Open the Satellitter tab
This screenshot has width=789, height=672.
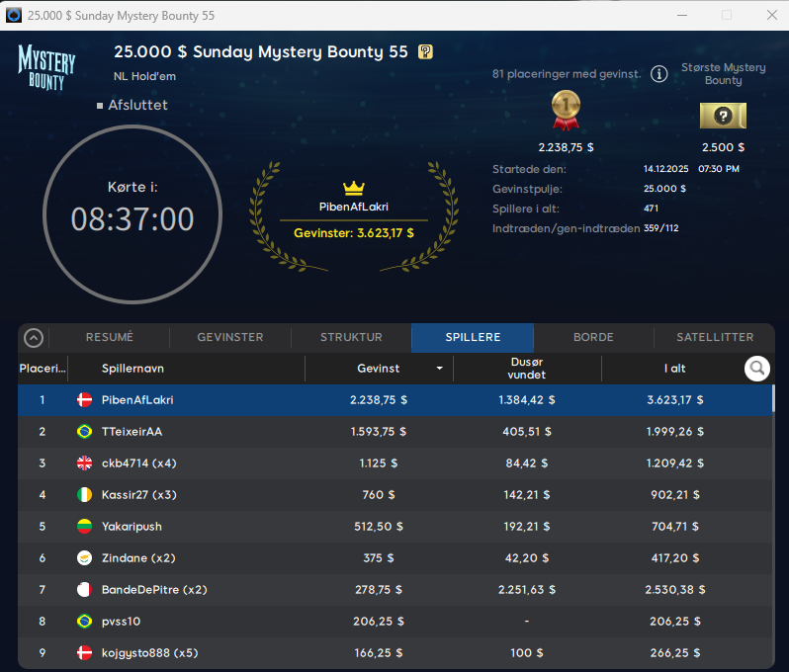715,338
